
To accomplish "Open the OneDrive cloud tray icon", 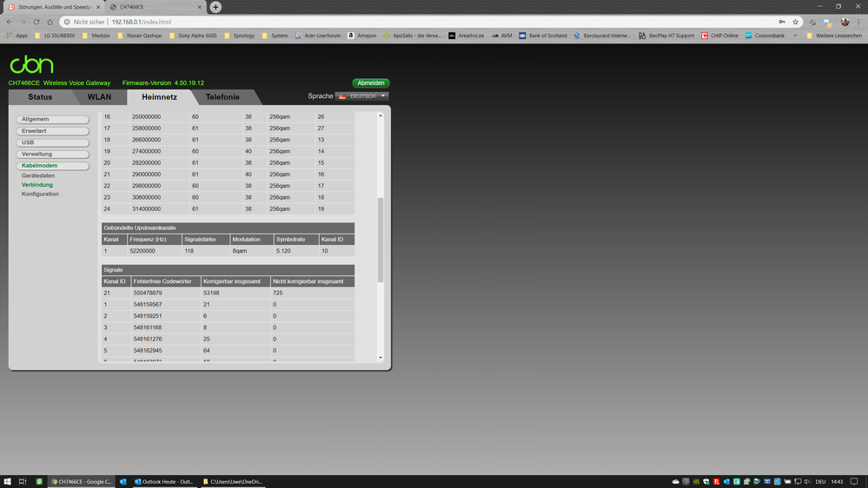I will [x=675, y=482].
